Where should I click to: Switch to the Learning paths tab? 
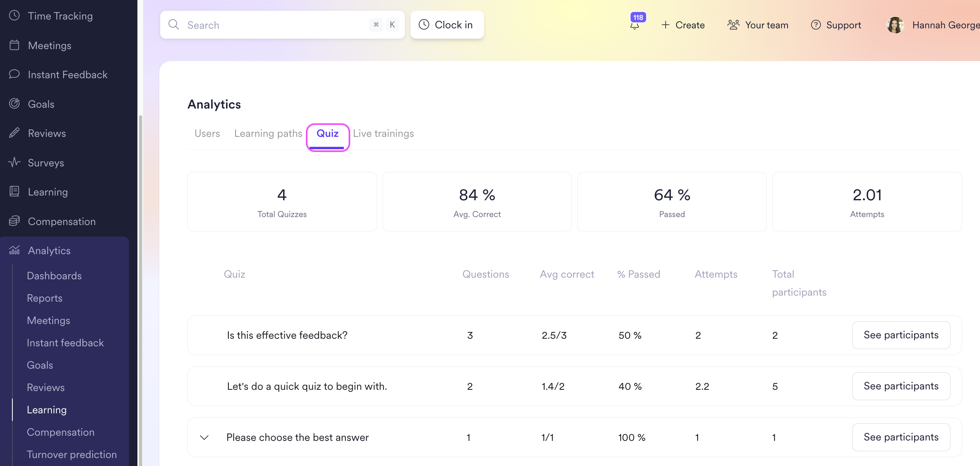268,133
